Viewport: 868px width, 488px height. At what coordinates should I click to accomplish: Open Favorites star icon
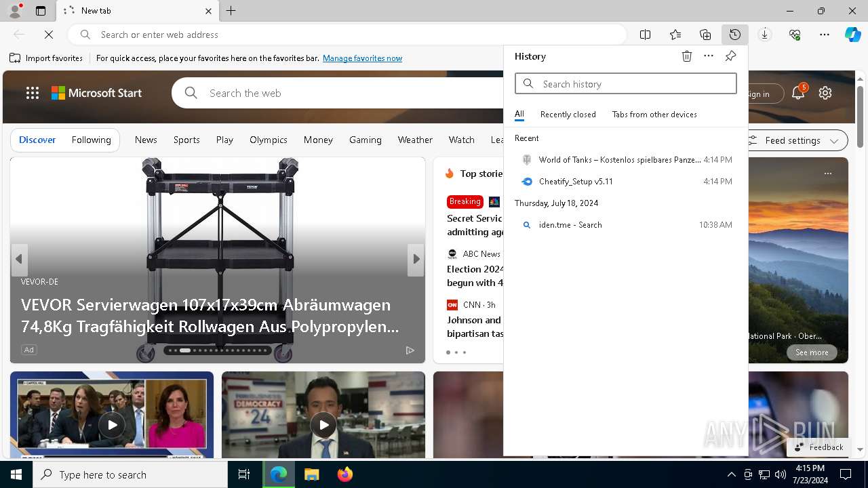pos(675,35)
